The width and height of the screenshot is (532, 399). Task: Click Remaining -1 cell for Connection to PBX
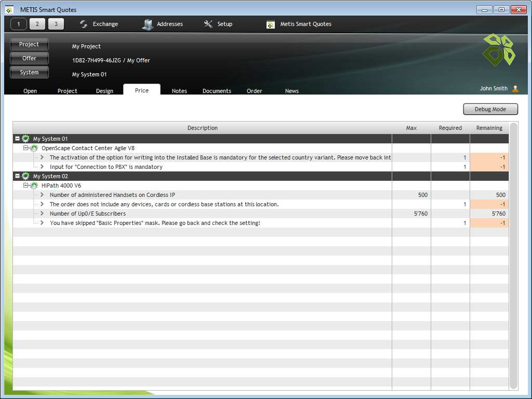click(489, 167)
